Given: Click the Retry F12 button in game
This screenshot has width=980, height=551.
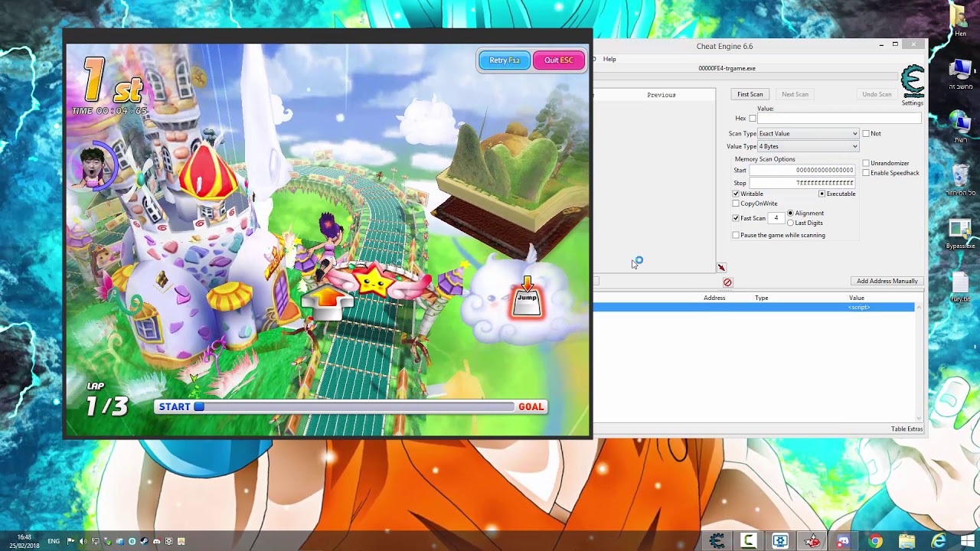Looking at the screenshot, I should coord(504,60).
